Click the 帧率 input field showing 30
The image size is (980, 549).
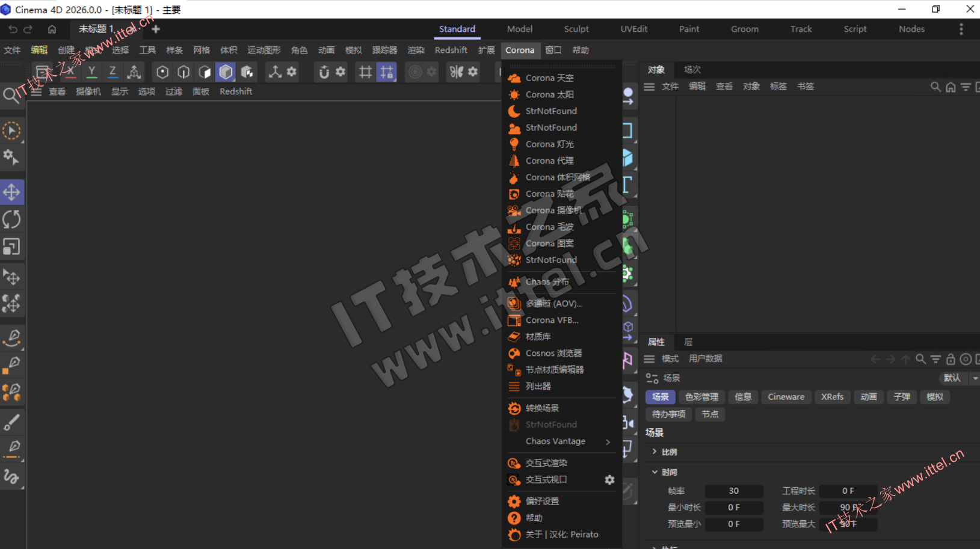(733, 491)
